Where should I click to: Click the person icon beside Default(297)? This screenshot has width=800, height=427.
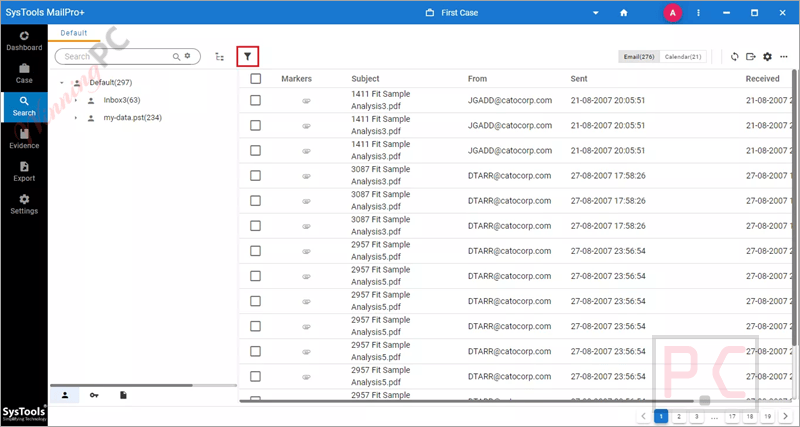77,83
